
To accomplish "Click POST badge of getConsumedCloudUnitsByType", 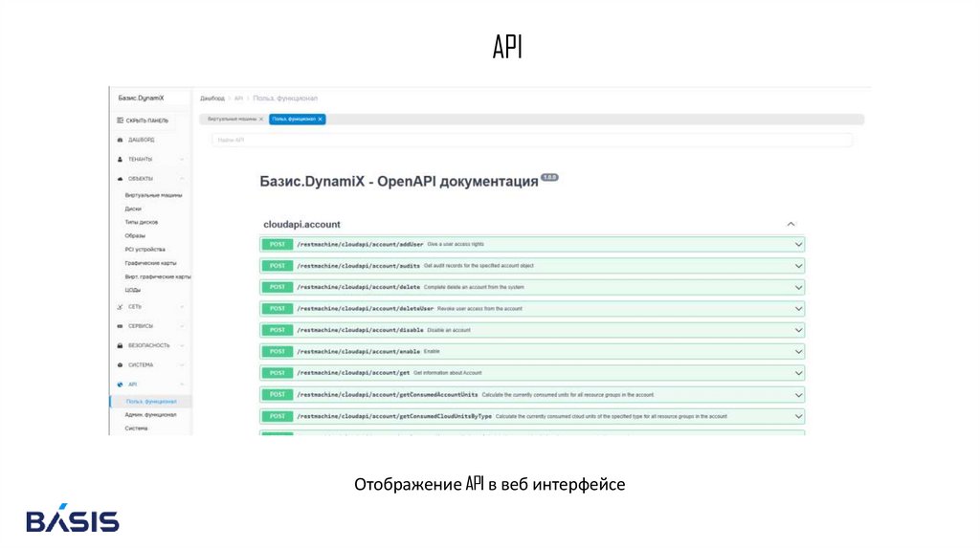I will [277, 416].
